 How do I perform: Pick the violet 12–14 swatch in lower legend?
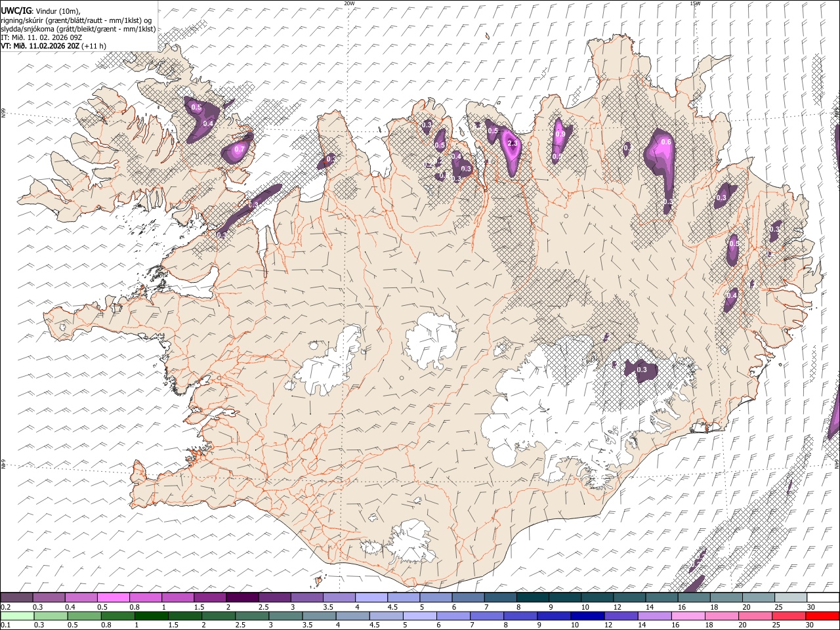(x=621, y=616)
